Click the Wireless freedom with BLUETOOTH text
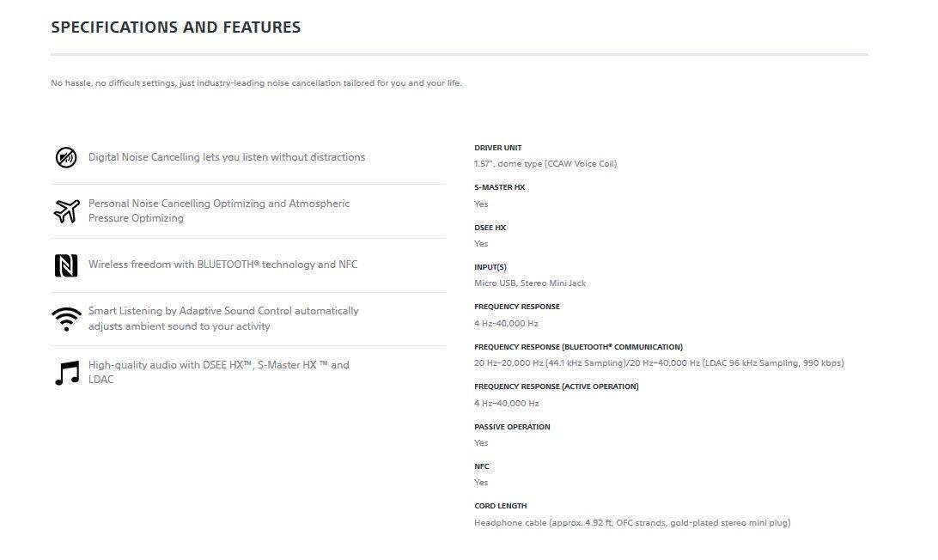 click(x=222, y=265)
